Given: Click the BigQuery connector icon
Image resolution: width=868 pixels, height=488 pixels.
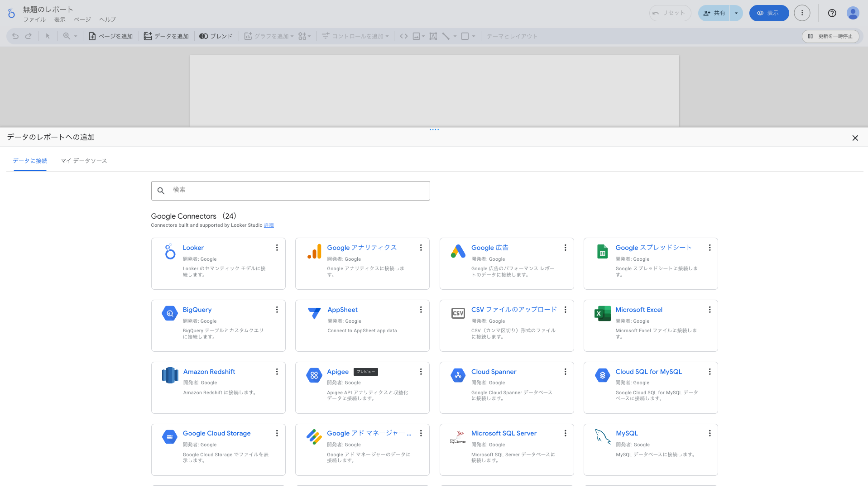Looking at the screenshot, I should [x=170, y=313].
